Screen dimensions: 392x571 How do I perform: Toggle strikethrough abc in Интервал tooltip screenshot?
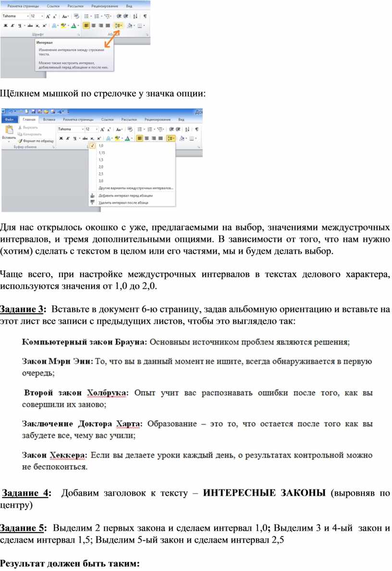pyautogui.click(x=30, y=25)
